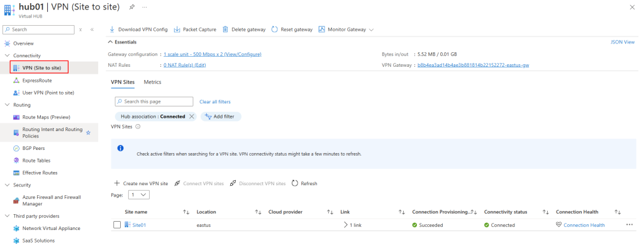Collapse the Connectivity group in sidebar
644x245 pixels.
click(7, 55)
